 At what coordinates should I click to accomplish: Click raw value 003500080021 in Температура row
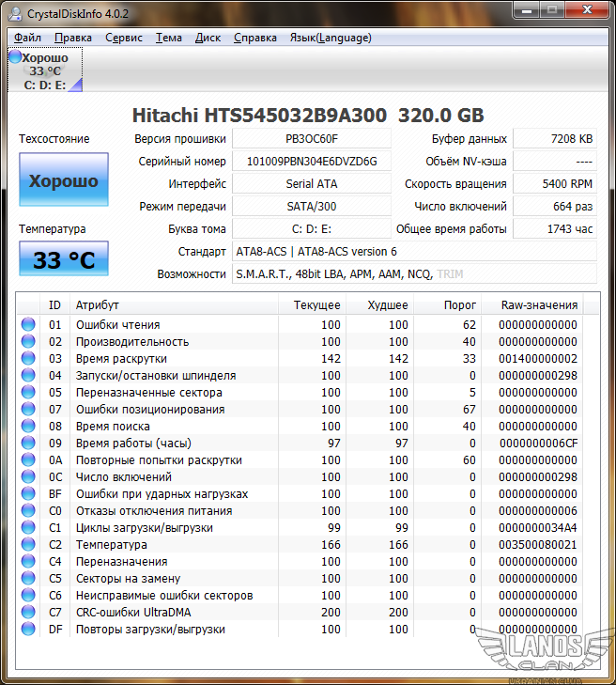click(538, 545)
